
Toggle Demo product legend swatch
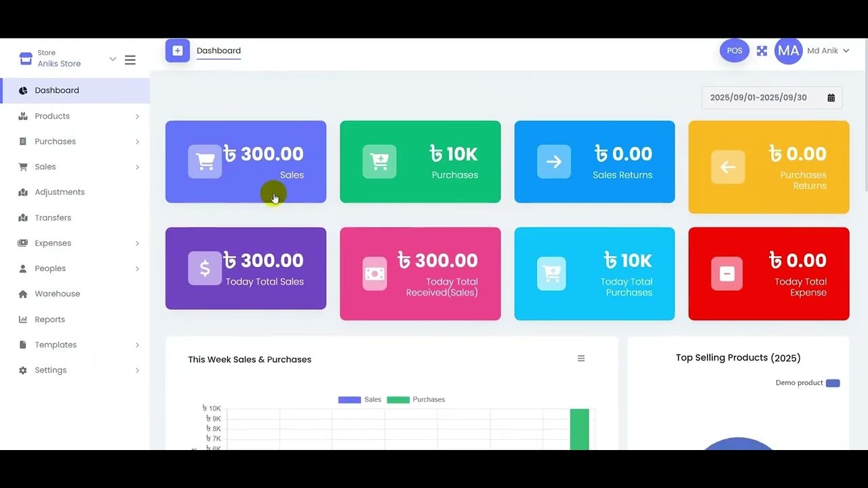tap(833, 383)
